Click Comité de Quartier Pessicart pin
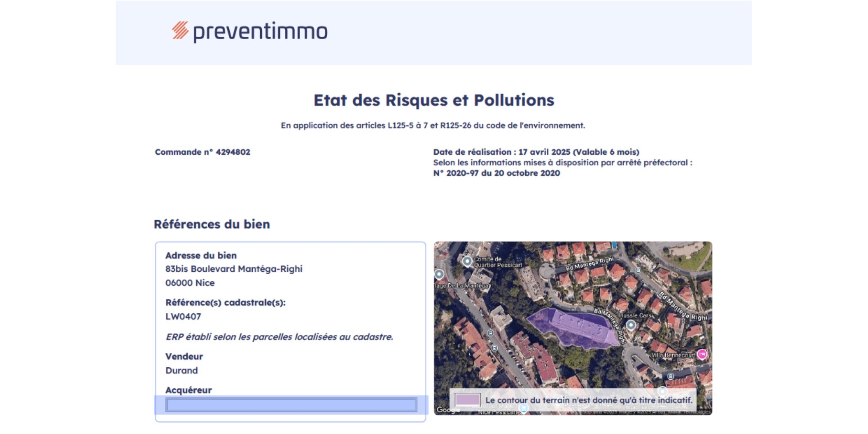Screen dimensions: 868x434 467,261
